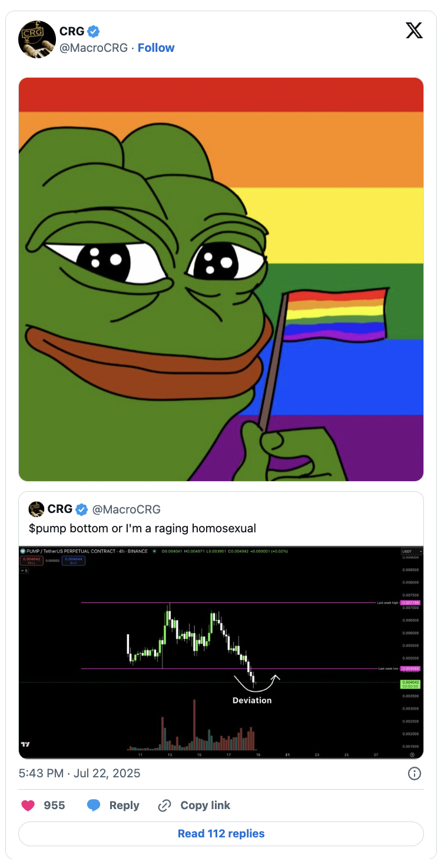Open the PUMP chart image thumbnail
Screen dimensions: 444x868
[x=221, y=652]
